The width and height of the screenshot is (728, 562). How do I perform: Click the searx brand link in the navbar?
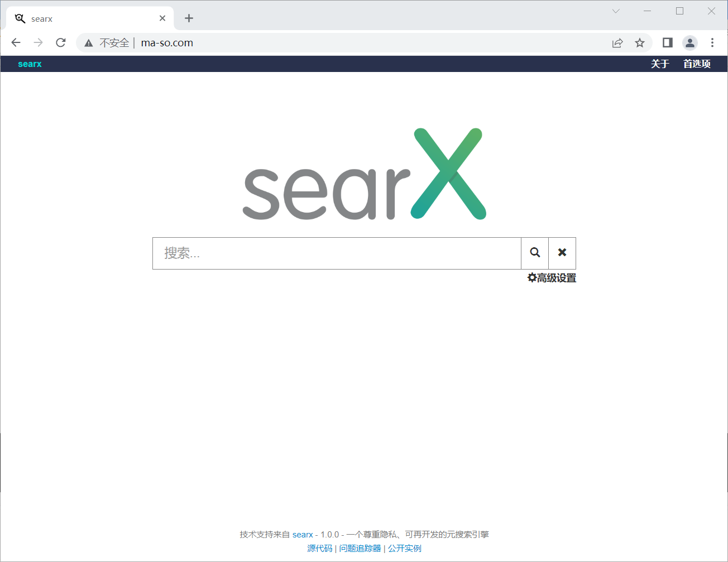(30, 64)
